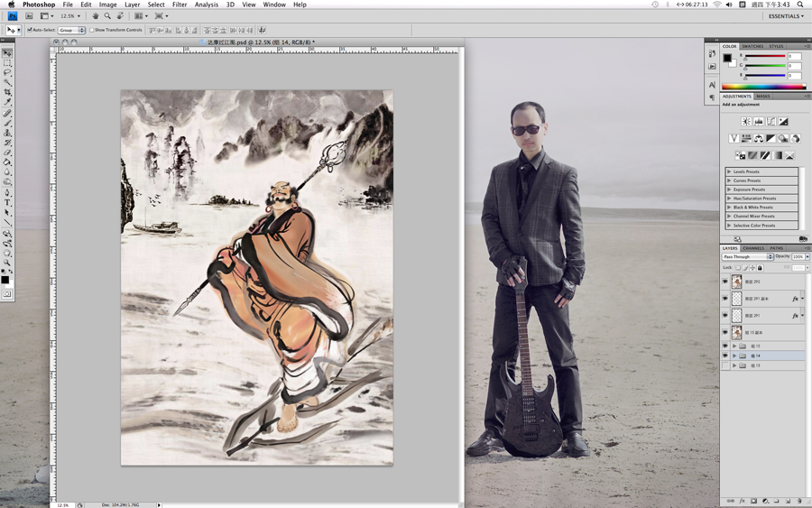Enable Show Transform Controls checkbox
The width and height of the screenshot is (812, 508).
[x=92, y=30]
